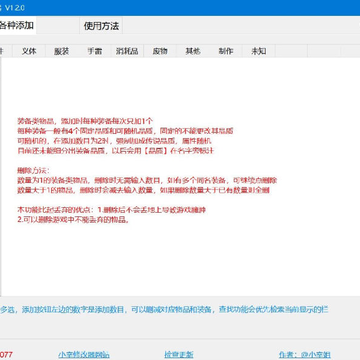Open the 作者 @小幸姐 link

(305, 354)
